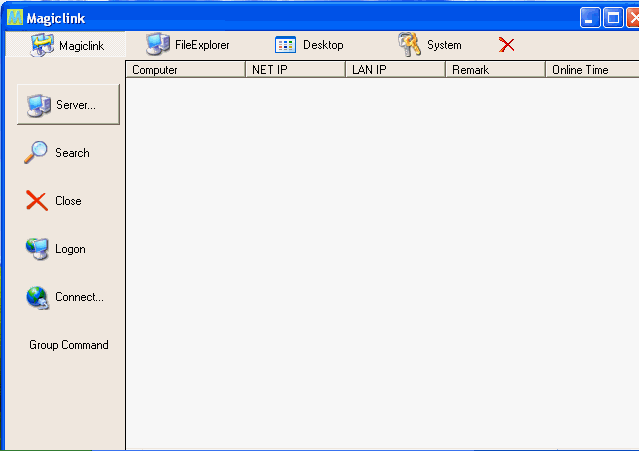Click the Search magnifying glass icon
The image size is (639, 451).
(37, 153)
